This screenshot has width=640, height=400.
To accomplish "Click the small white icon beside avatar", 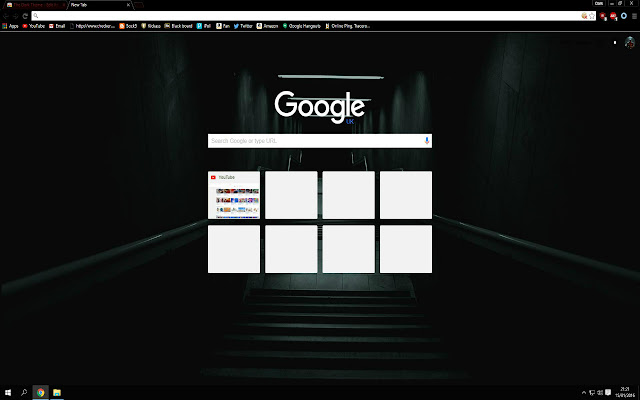I will (615, 42).
